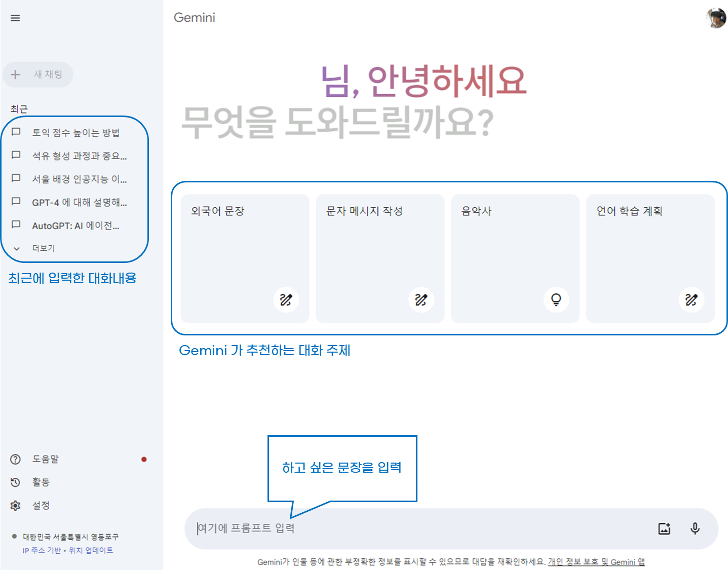Open the 개인 정보 보호 및 Gemini 앱 link

click(596, 562)
